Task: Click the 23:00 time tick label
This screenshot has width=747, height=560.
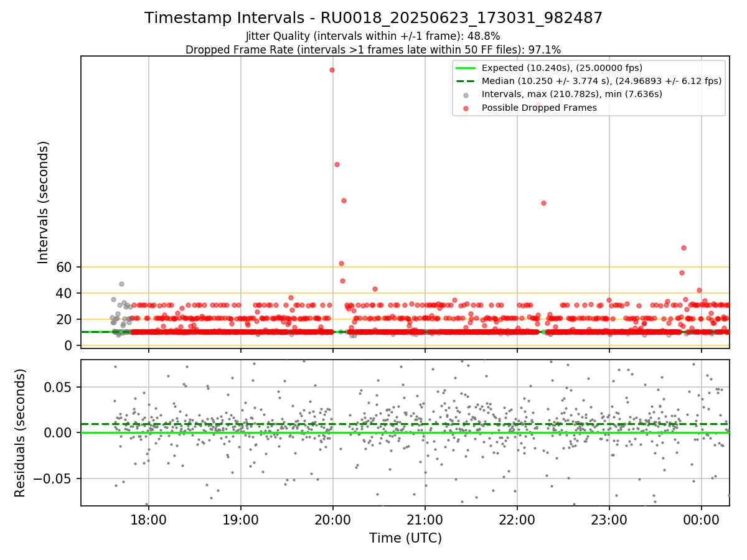Action: click(609, 520)
